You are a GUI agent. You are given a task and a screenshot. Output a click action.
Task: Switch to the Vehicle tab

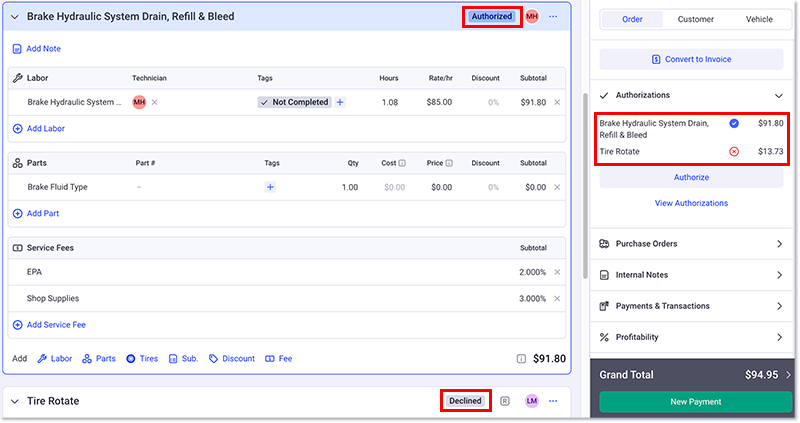click(759, 19)
